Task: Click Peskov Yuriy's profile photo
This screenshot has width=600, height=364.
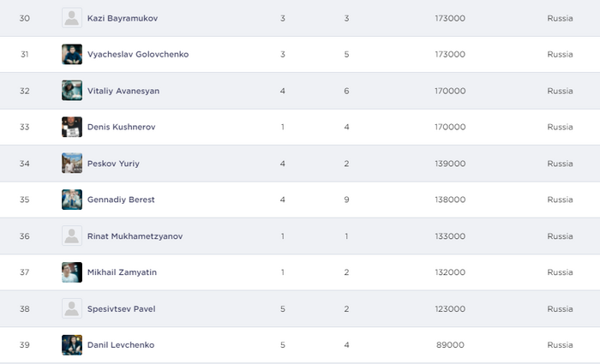Action: coord(72,164)
